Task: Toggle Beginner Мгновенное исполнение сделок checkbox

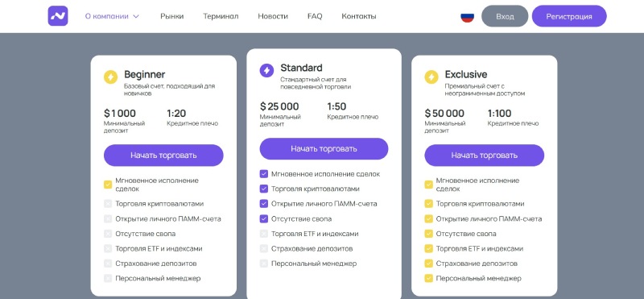Action: [108, 185]
